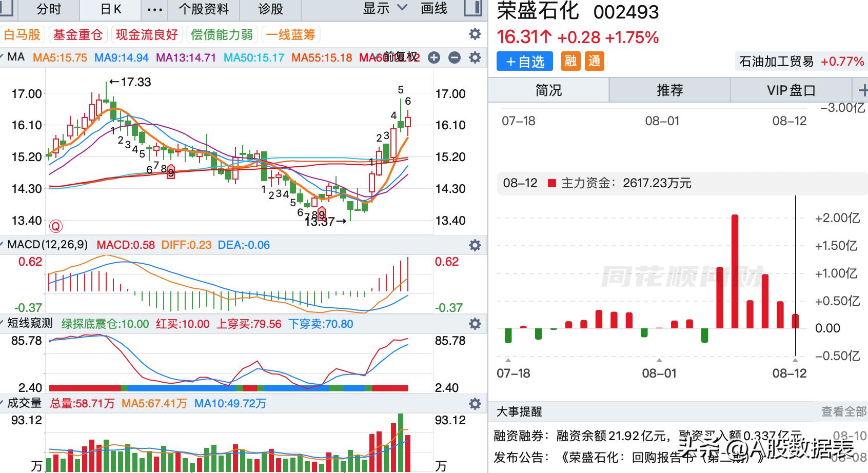Open MACD panel settings gear

pyautogui.click(x=475, y=245)
